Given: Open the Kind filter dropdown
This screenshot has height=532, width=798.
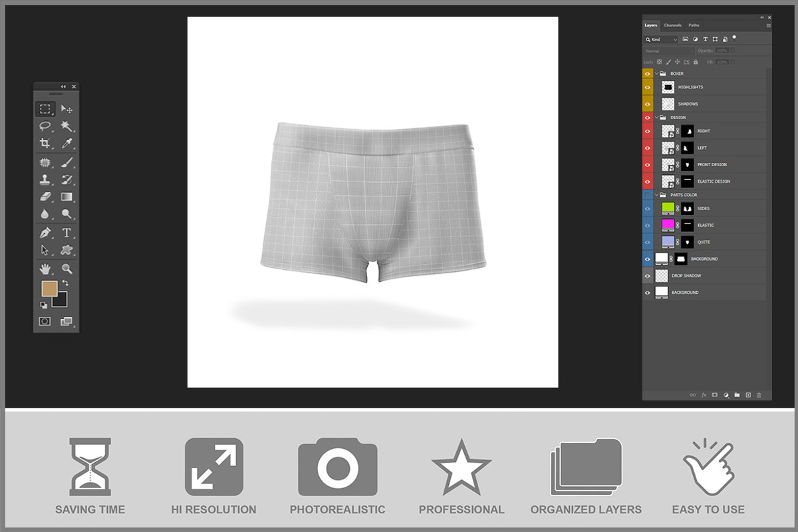Looking at the screenshot, I should click(x=661, y=40).
